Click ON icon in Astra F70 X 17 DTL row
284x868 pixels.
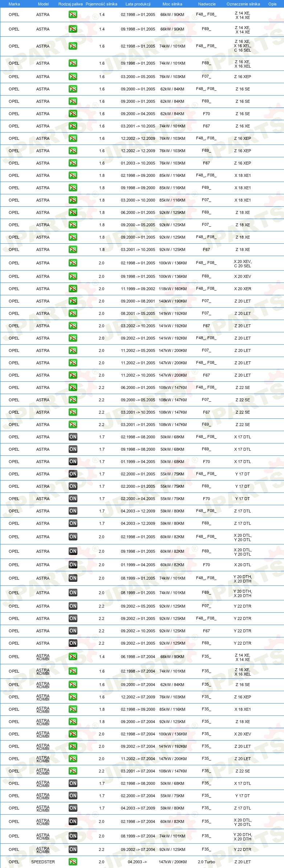click(73, 462)
